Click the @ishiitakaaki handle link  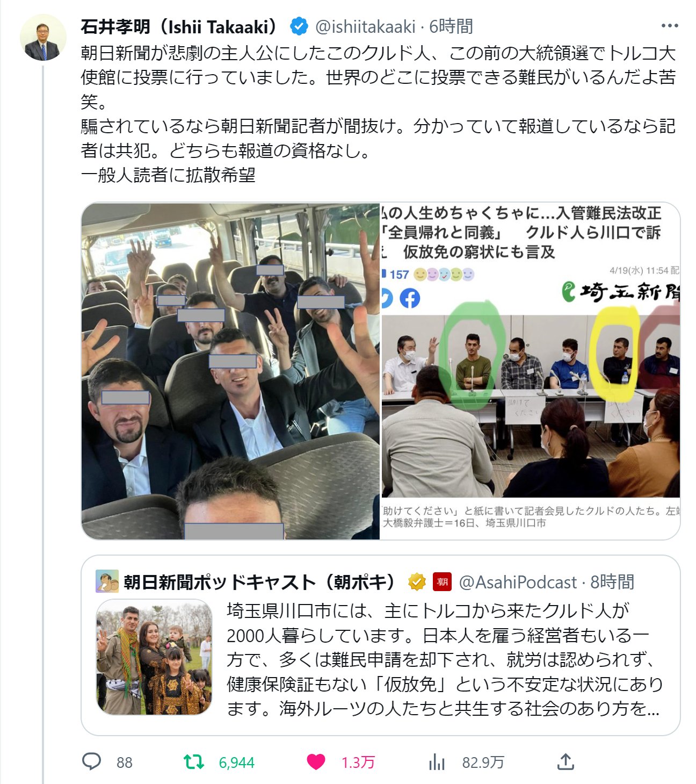[x=365, y=26]
